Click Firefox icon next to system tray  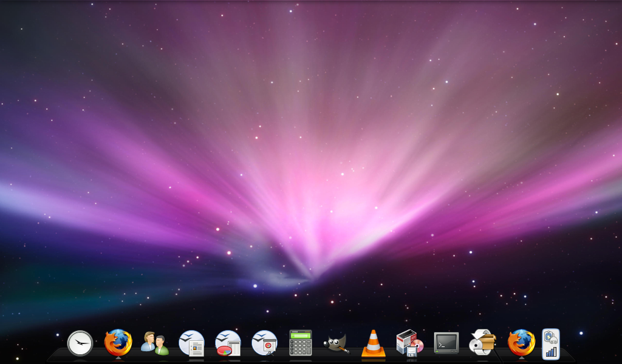point(522,343)
